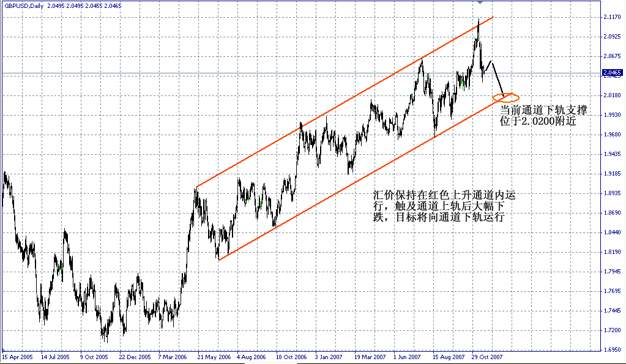
Task: Click the 15 Apr 2005 axis label
Action: (x=18, y=354)
